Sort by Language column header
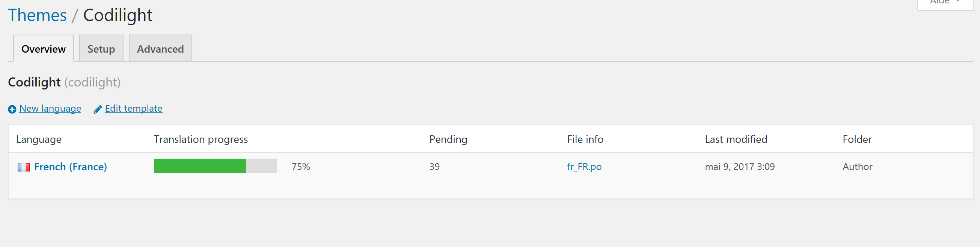This screenshot has width=980, height=247. pos(39,139)
